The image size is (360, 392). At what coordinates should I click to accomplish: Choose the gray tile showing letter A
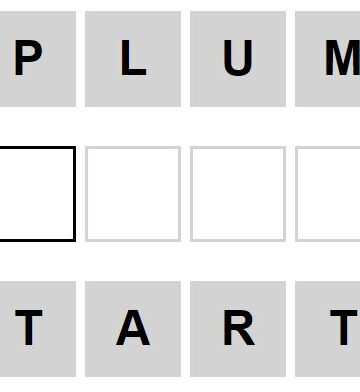pos(133,329)
